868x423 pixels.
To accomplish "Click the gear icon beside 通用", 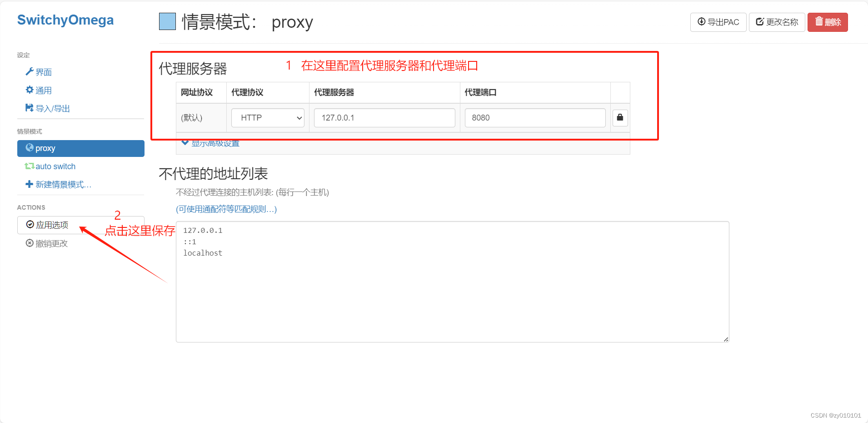I will click(x=30, y=90).
